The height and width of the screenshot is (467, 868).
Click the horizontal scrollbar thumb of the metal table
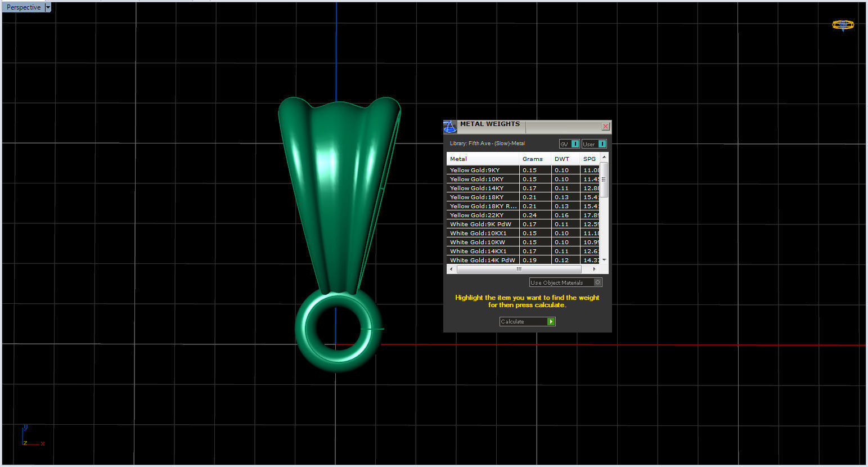pos(519,269)
